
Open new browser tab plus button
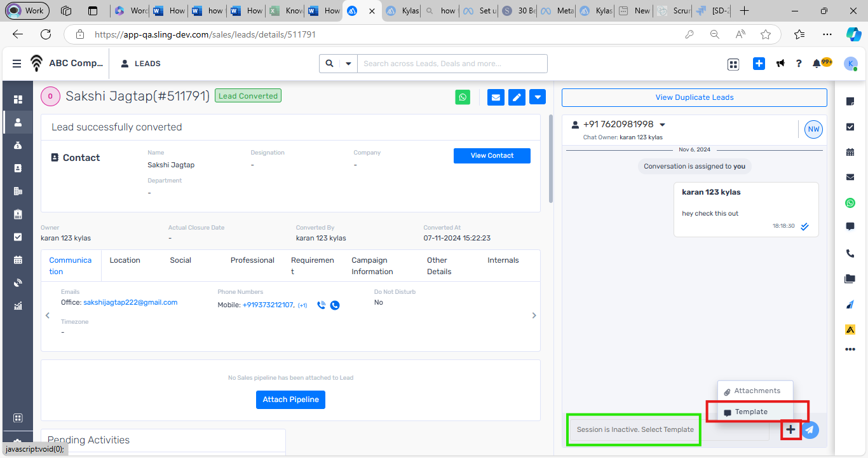click(x=744, y=11)
